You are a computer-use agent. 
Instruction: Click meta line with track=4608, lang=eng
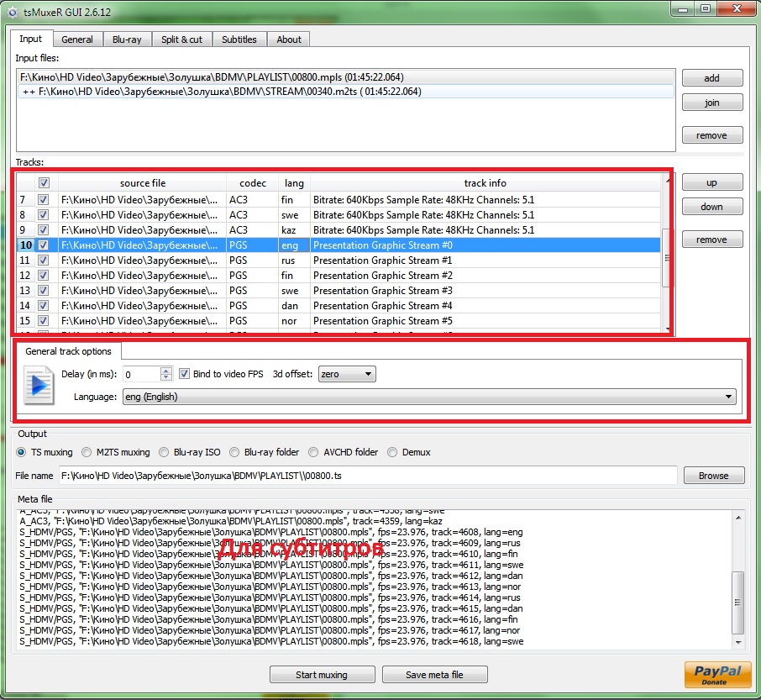[x=271, y=532]
